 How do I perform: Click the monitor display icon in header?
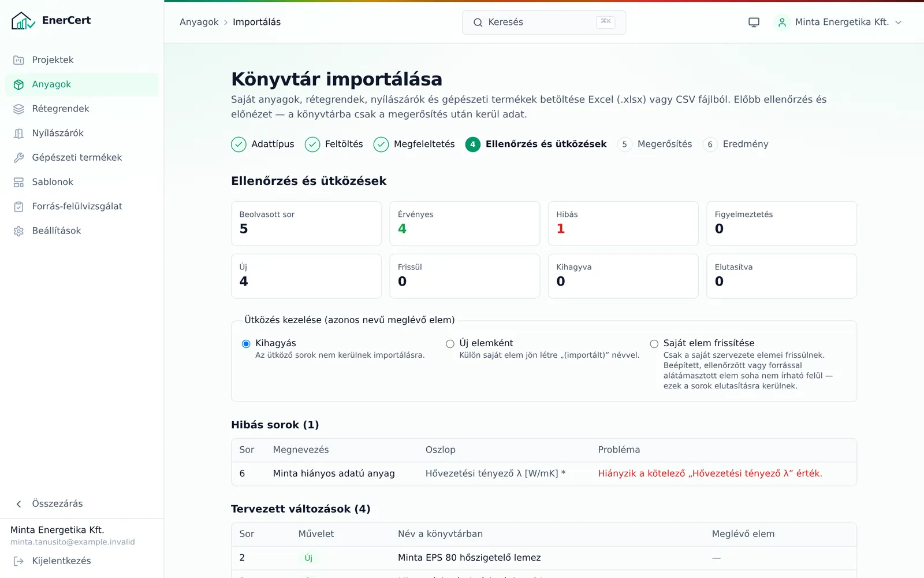pos(754,23)
